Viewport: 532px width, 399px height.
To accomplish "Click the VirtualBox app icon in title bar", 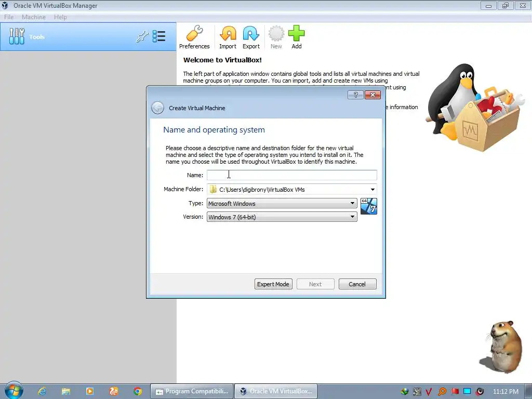I will (5, 5).
